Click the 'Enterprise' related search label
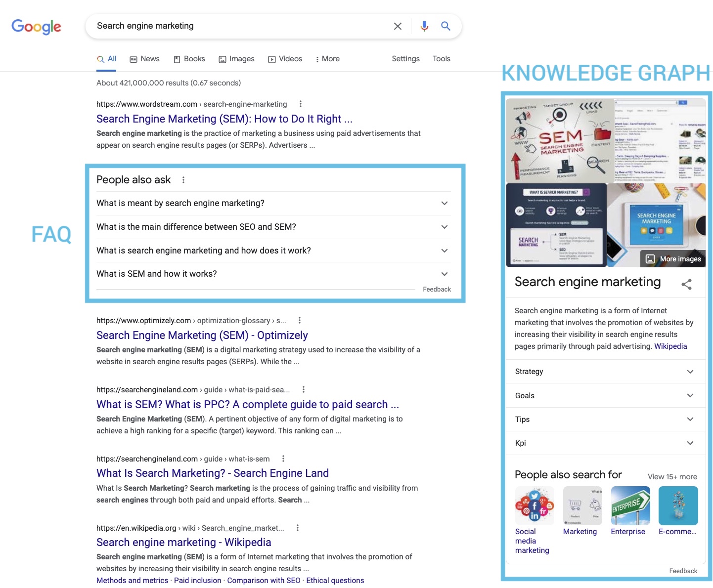This screenshot has height=588, width=713. tap(628, 532)
